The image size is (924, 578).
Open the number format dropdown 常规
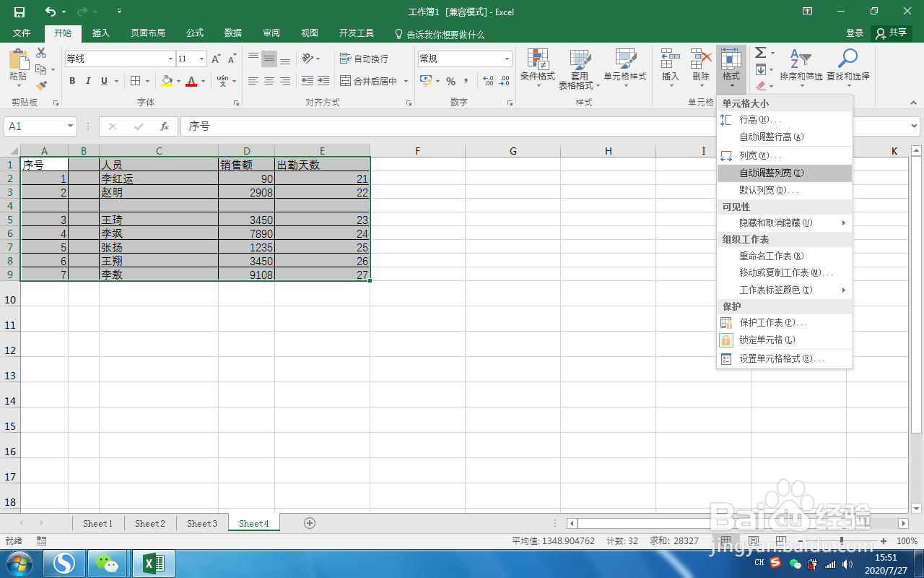507,59
